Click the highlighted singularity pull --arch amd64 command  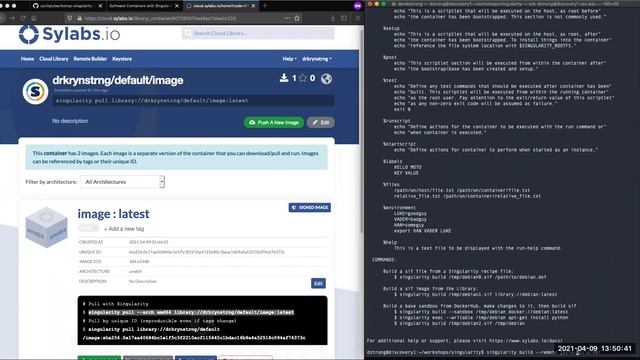pyautogui.click(x=191, y=312)
